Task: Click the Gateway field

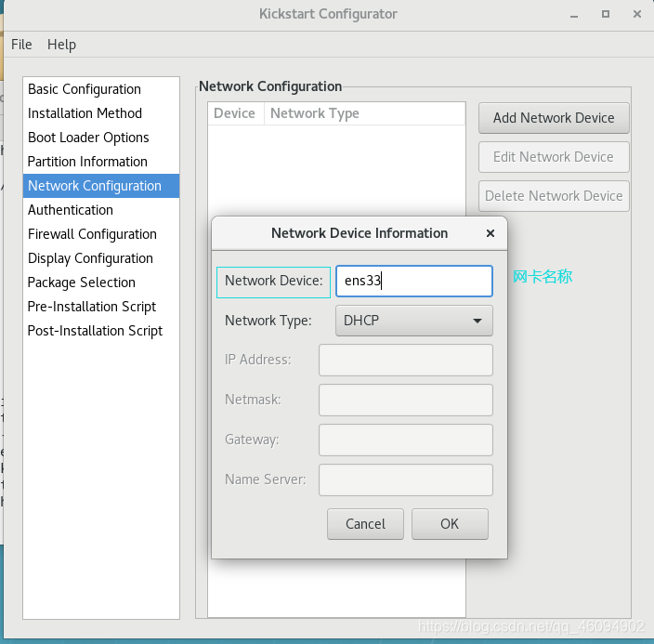Action: (x=406, y=440)
